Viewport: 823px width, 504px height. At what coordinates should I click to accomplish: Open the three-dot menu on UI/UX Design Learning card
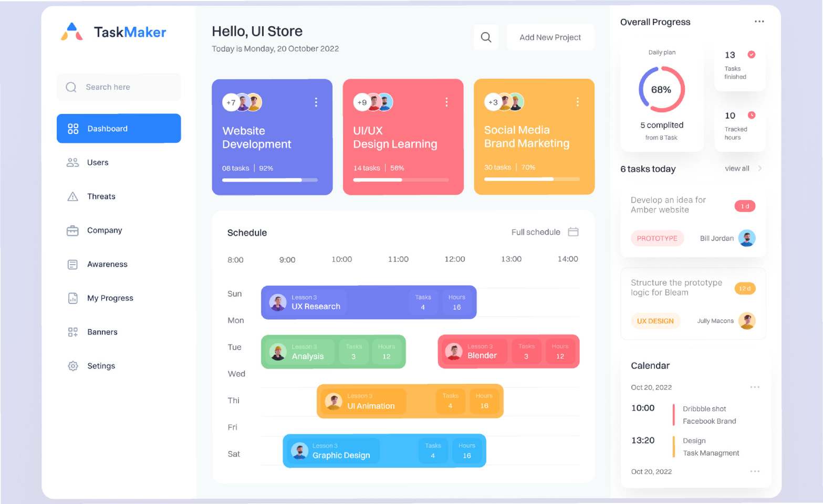click(x=446, y=102)
